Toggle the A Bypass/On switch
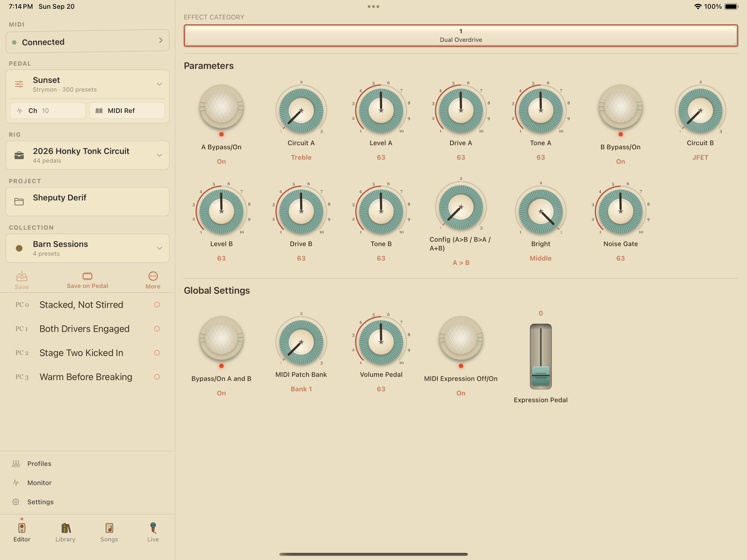747x560 pixels. tap(221, 107)
